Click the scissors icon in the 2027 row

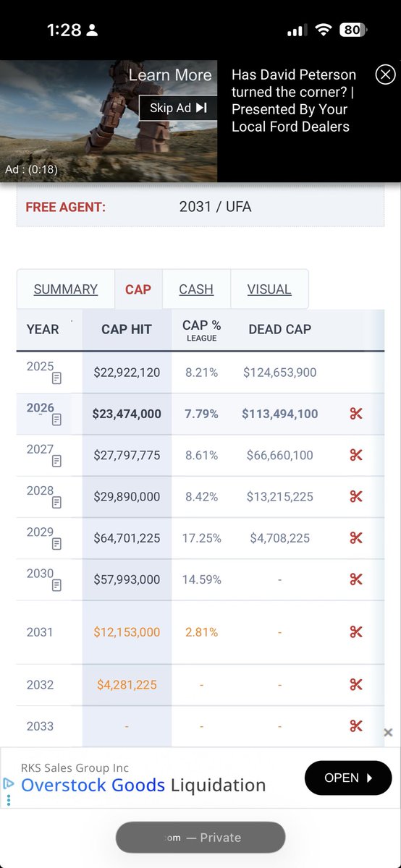pyautogui.click(x=355, y=455)
